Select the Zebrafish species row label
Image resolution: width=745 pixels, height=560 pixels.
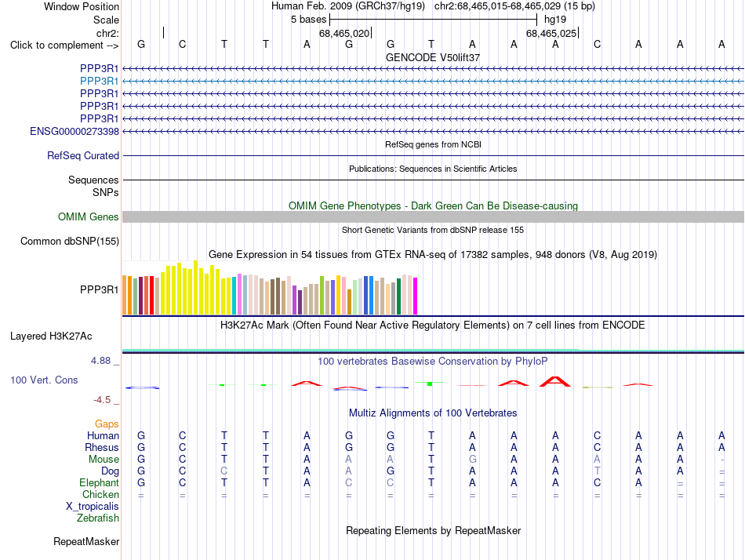tap(98, 518)
